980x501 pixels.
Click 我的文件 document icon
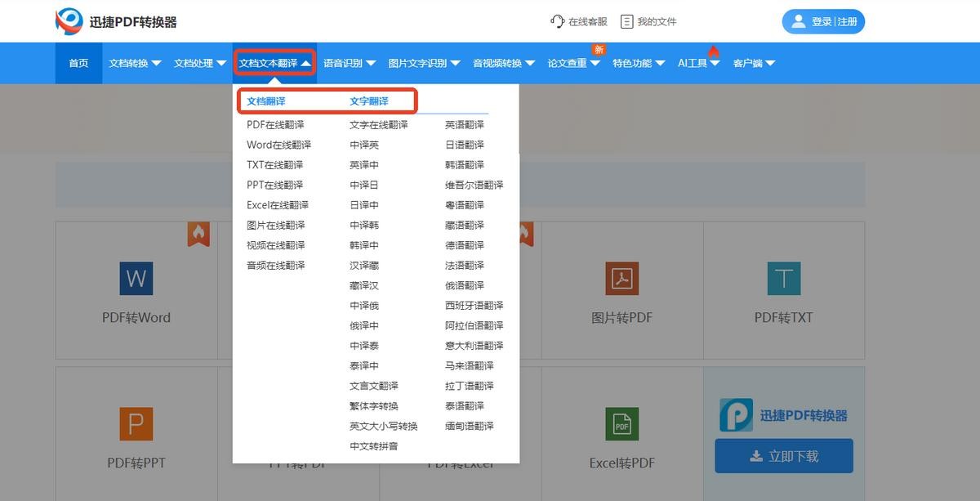pos(626,21)
